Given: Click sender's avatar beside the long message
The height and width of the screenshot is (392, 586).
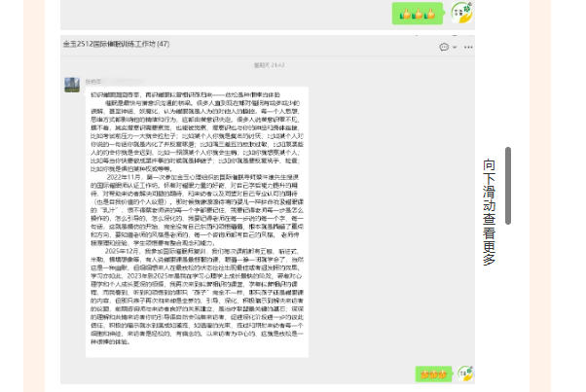Looking at the screenshot, I should (x=72, y=85).
